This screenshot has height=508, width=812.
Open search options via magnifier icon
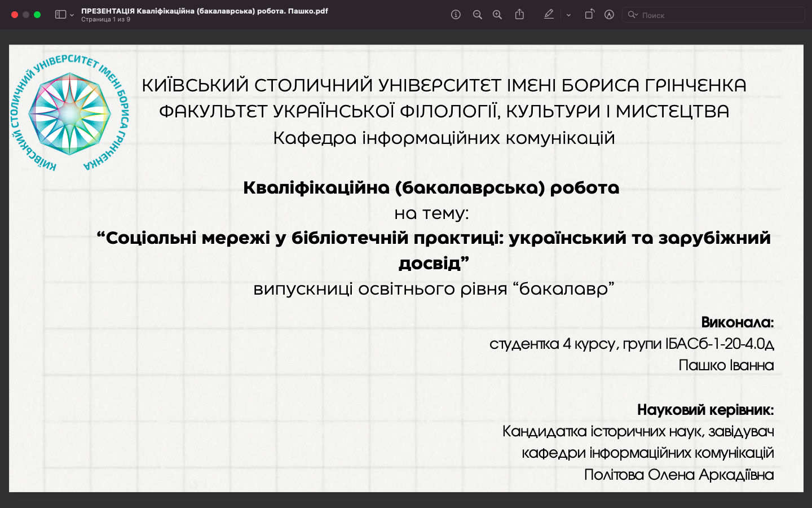[633, 15]
